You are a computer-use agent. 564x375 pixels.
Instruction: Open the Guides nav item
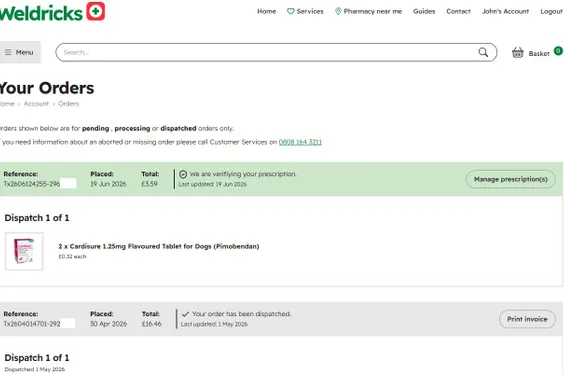pos(424,12)
